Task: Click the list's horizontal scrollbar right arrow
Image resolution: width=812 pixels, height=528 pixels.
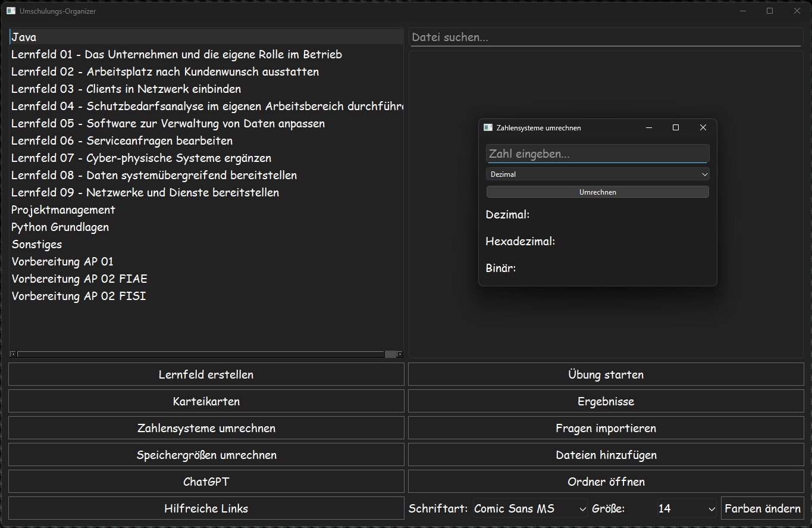Action: [400, 354]
